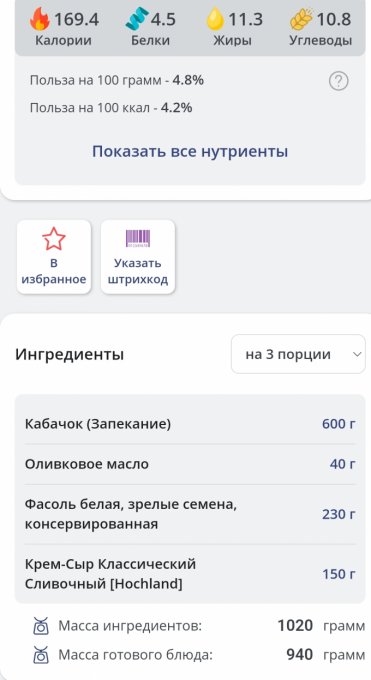Click the red star favorites icon
371x680 pixels.
click(x=54, y=239)
